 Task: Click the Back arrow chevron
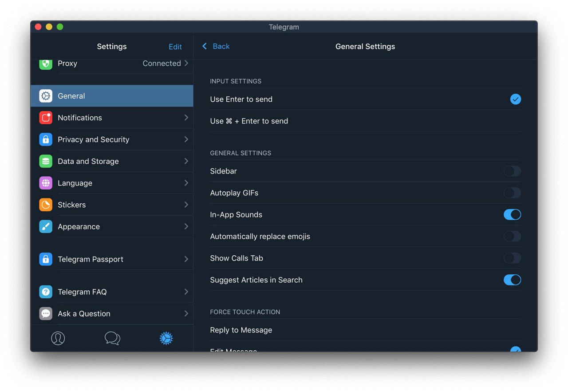205,46
